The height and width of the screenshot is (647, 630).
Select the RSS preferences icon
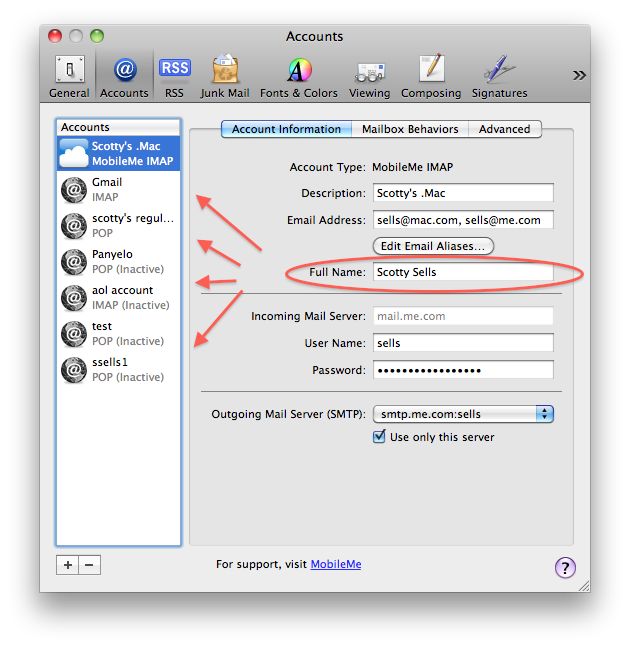174,76
